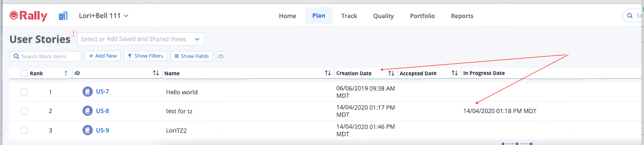Screen dimensions: 644x145
Task: Click the Rally logo
Action: pyautogui.click(x=28, y=15)
